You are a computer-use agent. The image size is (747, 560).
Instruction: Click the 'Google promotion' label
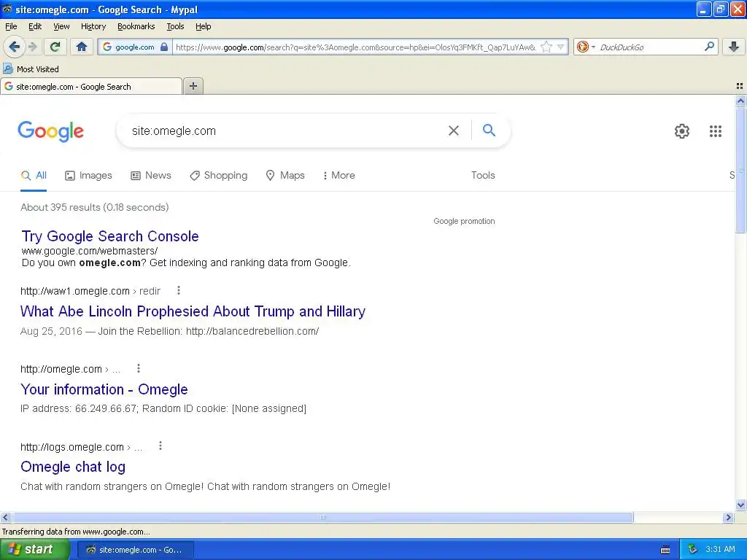click(x=464, y=221)
